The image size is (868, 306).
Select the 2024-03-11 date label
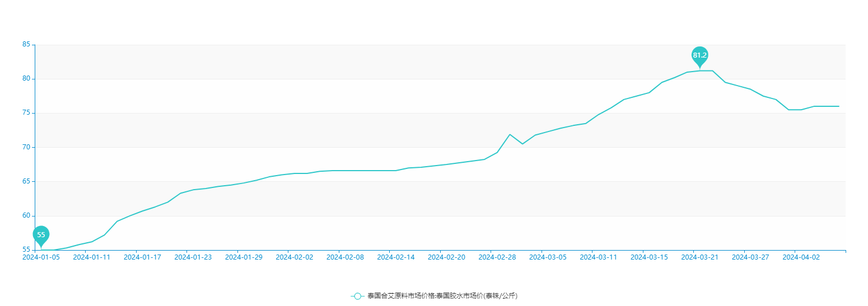598,257
